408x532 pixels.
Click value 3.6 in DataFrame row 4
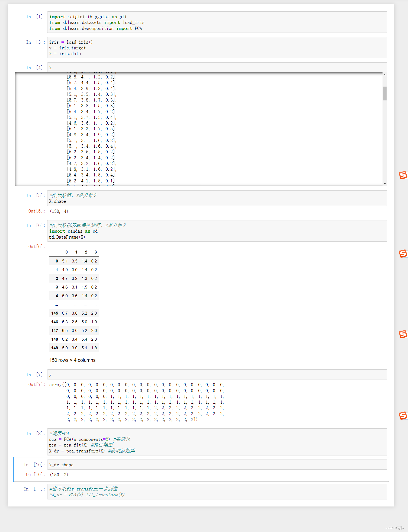(75, 296)
